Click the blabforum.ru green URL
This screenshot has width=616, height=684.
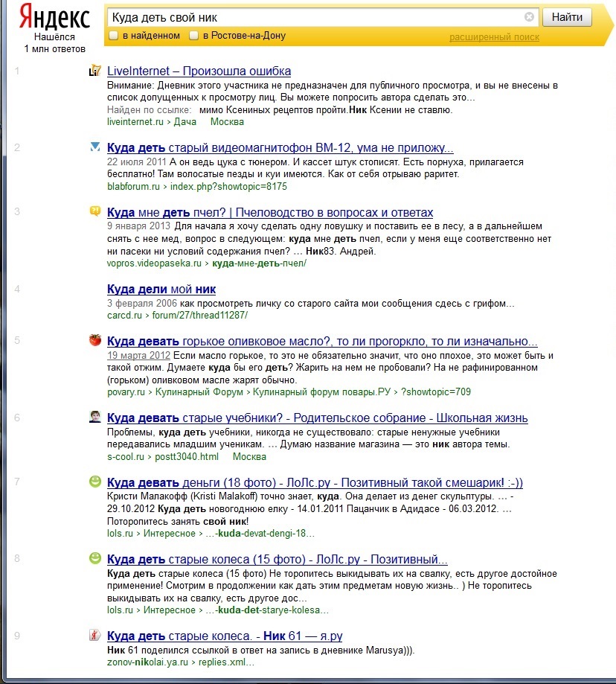point(133,186)
